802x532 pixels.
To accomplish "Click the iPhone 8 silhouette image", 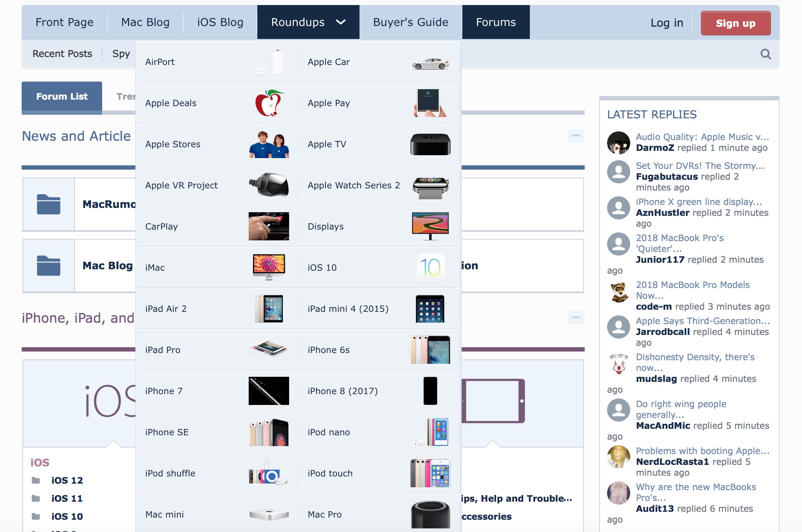I will tap(430, 391).
